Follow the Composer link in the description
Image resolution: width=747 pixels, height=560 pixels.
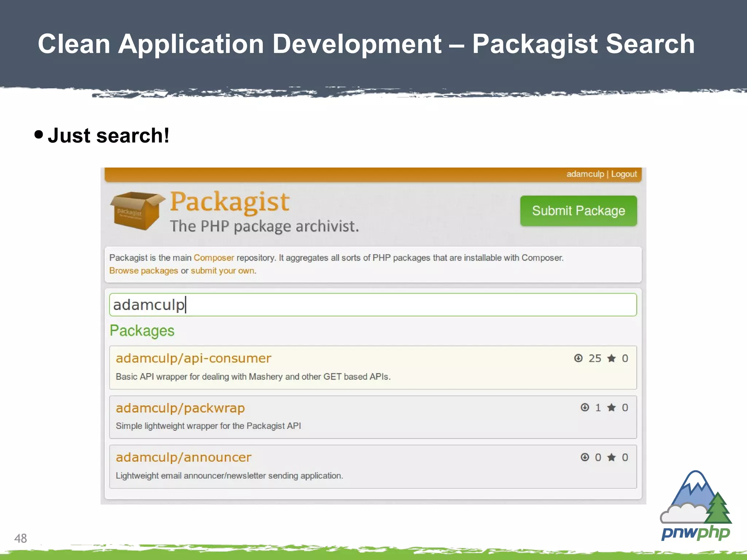tap(214, 258)
